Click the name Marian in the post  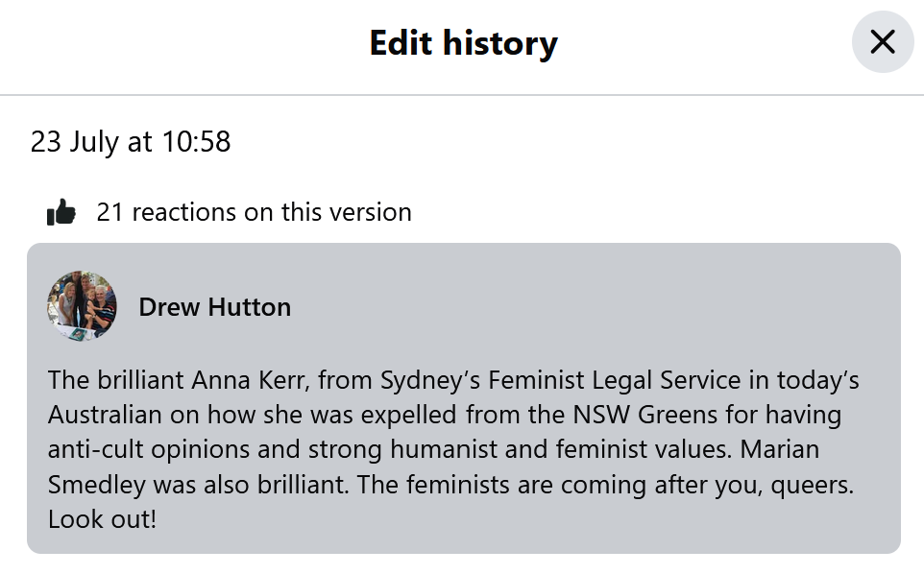point(780,449)
